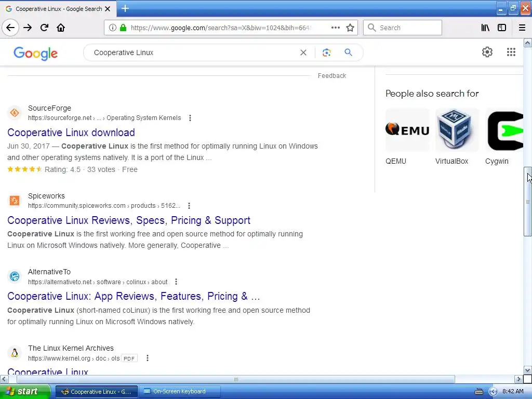Screen dimensions: 532x399
Task: Click the browser address bar URL
Action: [x=220, y=28]
